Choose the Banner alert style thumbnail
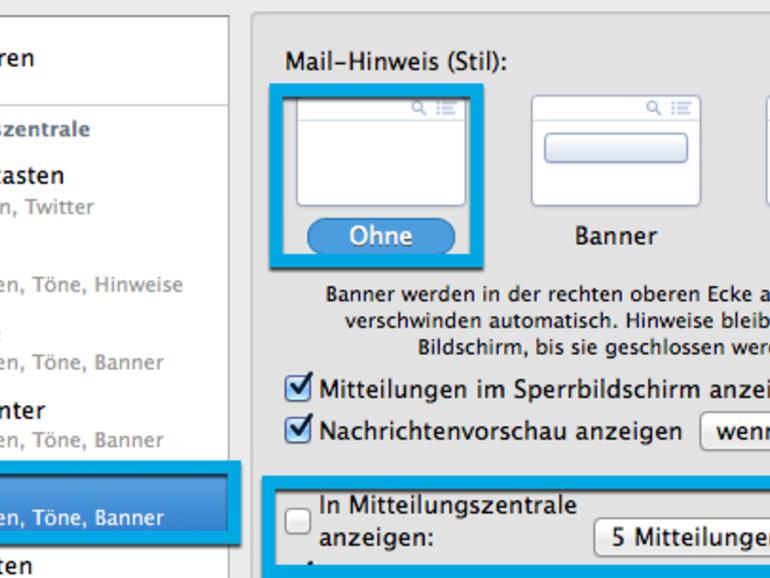Image resolution: width=770 pixels, height=578 pixels. [616, 151]
